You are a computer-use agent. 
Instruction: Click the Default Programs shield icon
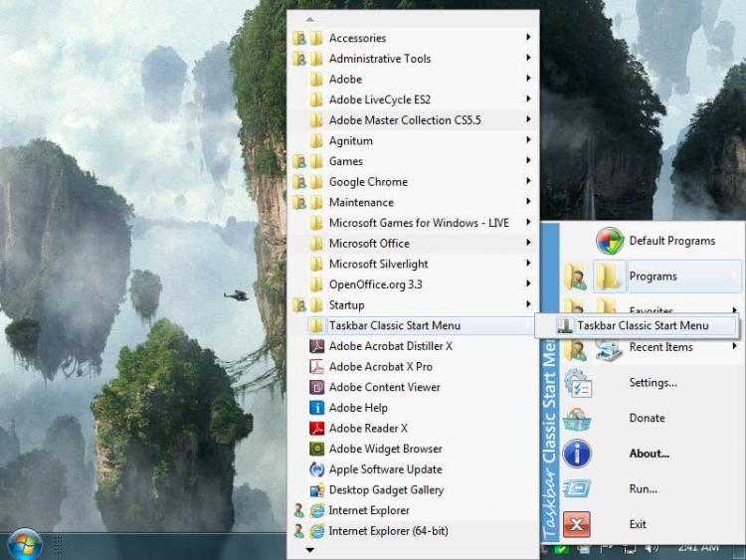click(610, 241)
